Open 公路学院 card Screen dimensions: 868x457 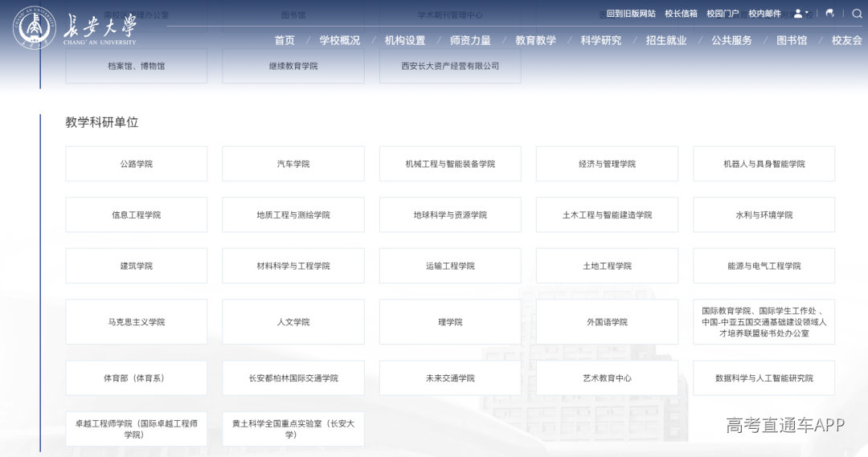pyautogui.click(x=136, y=164)
